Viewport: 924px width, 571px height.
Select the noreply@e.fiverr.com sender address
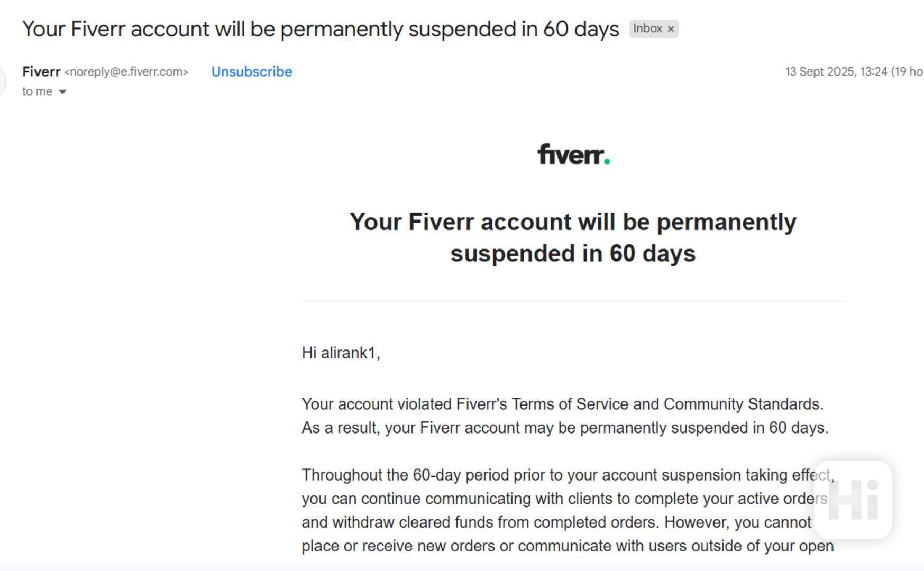(126, 72)
